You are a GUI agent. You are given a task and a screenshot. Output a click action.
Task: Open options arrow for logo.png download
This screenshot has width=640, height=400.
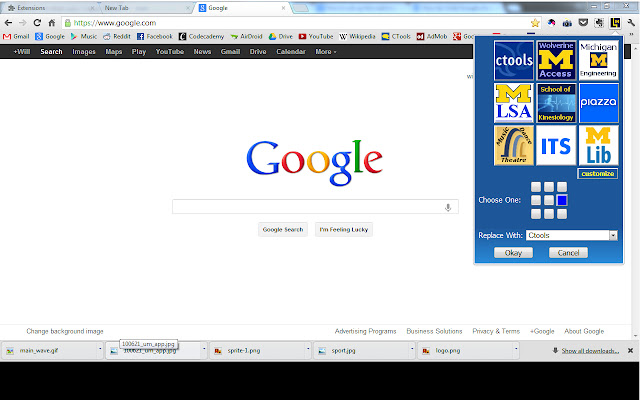pyautogui.click(x=516, y=349)
